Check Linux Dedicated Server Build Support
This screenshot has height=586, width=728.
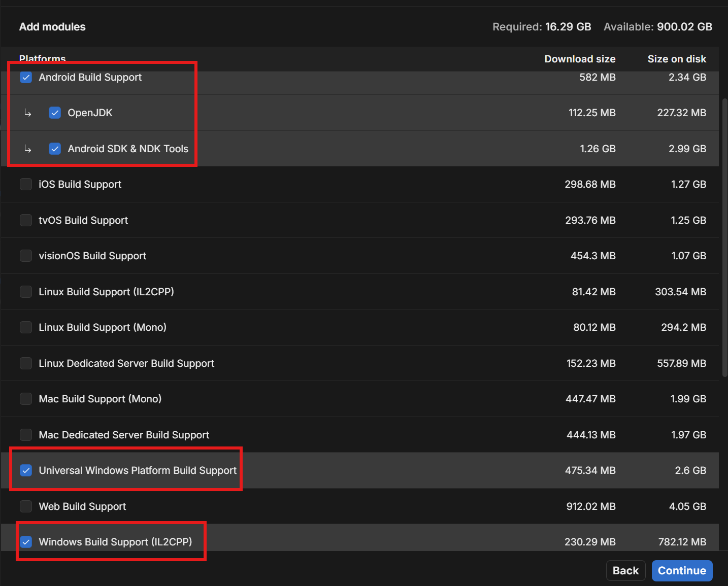coord(26,363)
